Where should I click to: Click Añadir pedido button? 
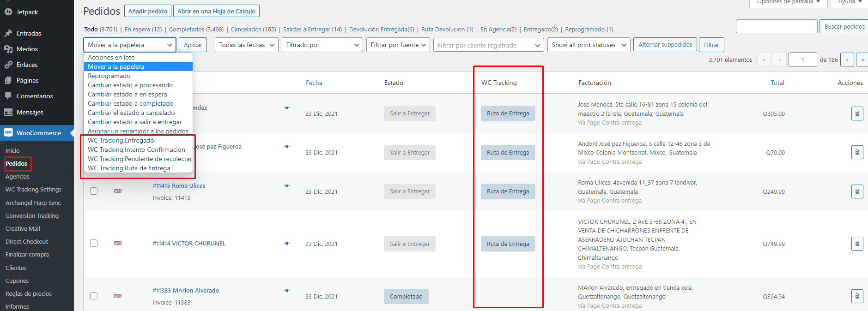148,11
